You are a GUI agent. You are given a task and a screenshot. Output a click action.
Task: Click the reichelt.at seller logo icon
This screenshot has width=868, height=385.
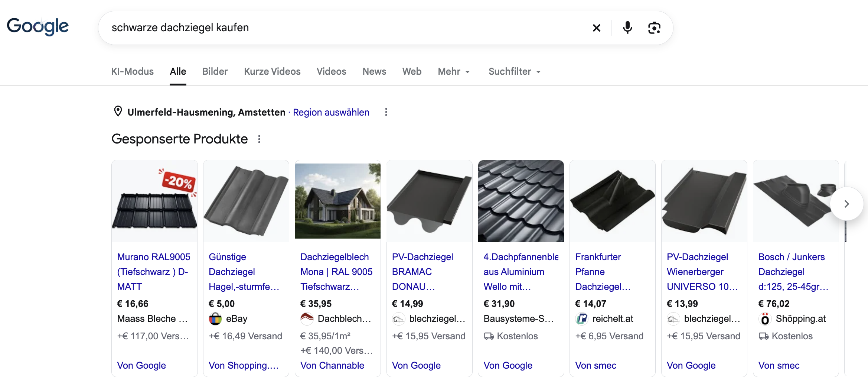point(581,319)
